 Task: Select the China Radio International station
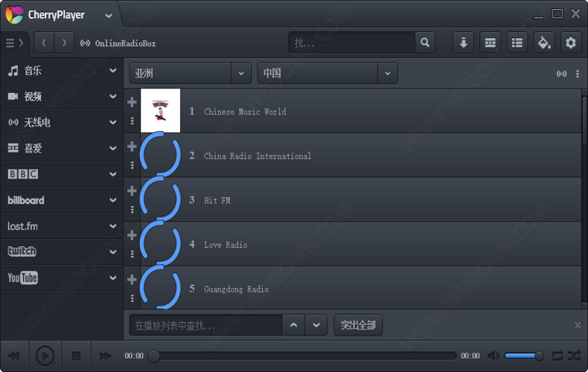(258, 156)
